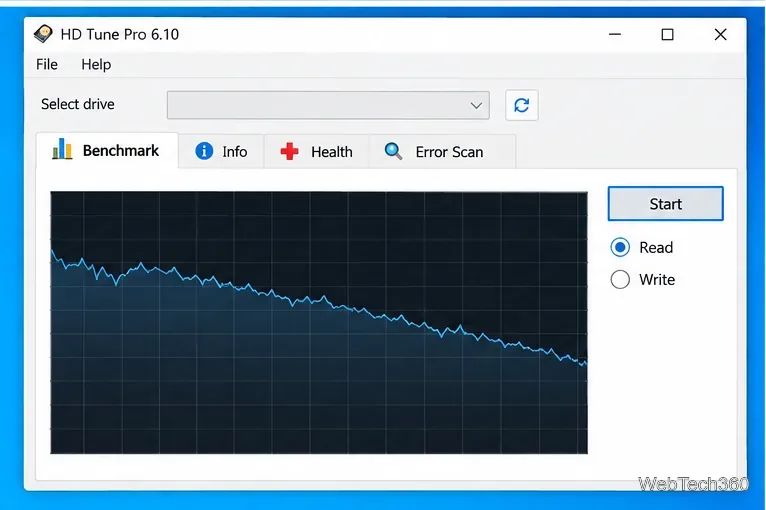Open the Benchmark tab

[107, 150]
